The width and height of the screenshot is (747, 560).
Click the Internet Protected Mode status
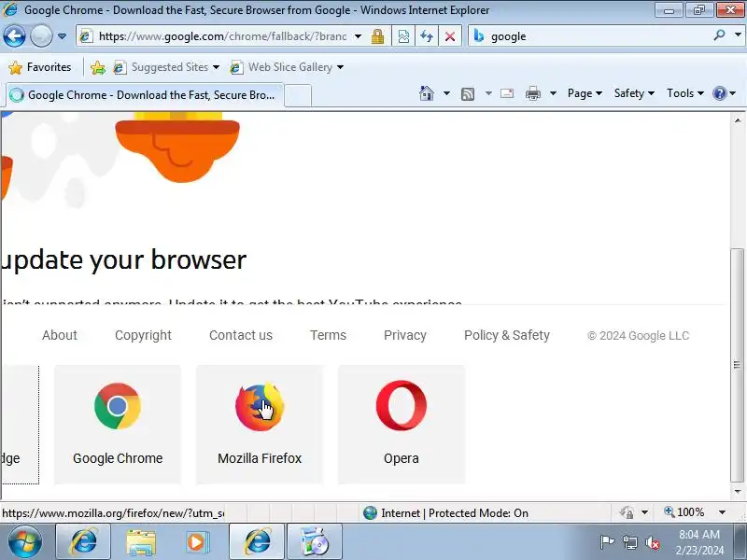pos(446,512)
